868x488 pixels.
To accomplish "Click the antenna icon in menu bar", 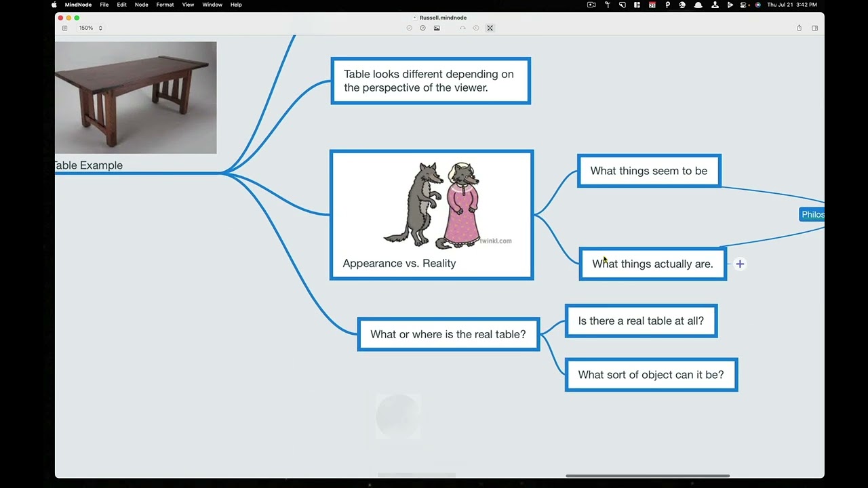I will (x=608, y=5).
